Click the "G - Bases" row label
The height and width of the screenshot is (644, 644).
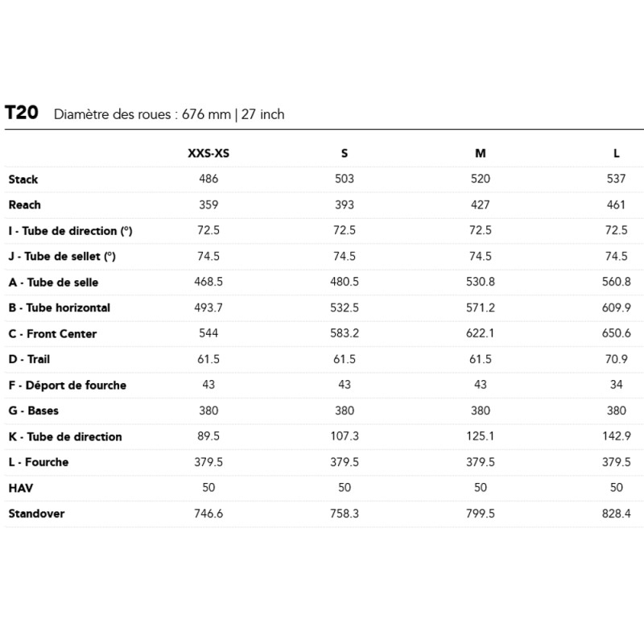(x=34, y=411)
